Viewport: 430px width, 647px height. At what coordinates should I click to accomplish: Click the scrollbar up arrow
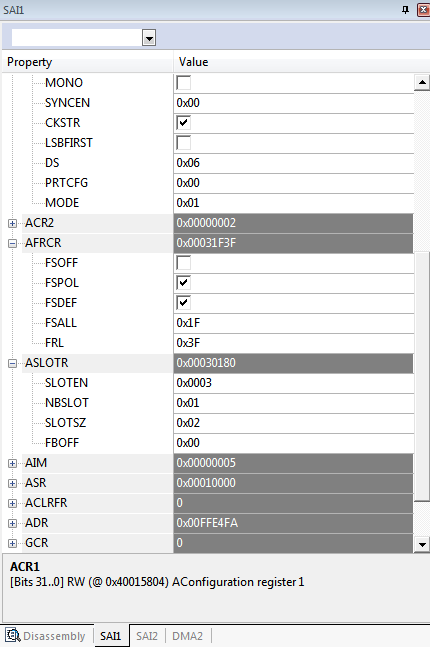coord(422,83)
